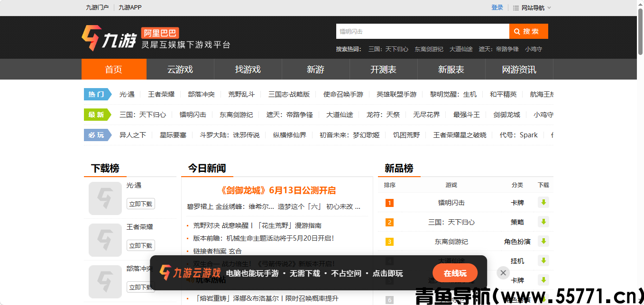This screenshot has height=305, width=644.
Task: Open 英雄联盟手游 in 热门 row
Action: (396, 94)
